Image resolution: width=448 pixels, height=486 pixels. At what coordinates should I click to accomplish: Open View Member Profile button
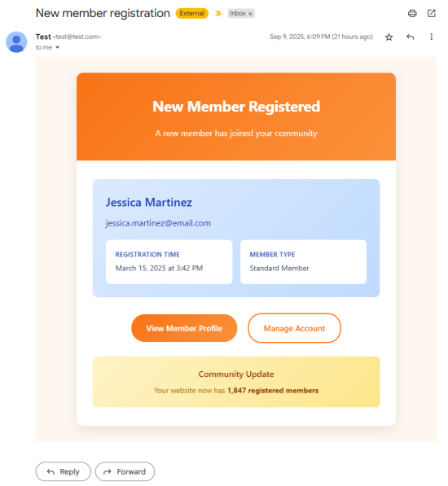point(184,328)
